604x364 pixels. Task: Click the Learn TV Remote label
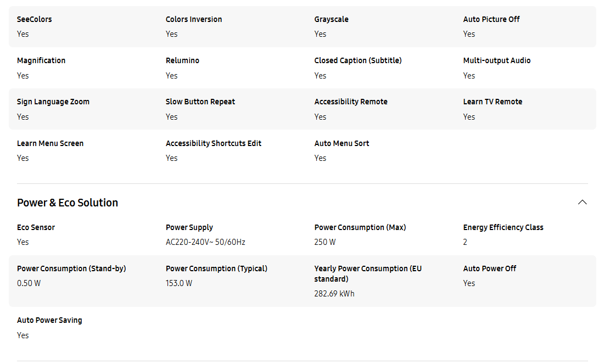pyautogui.click(x=493, y=102)
